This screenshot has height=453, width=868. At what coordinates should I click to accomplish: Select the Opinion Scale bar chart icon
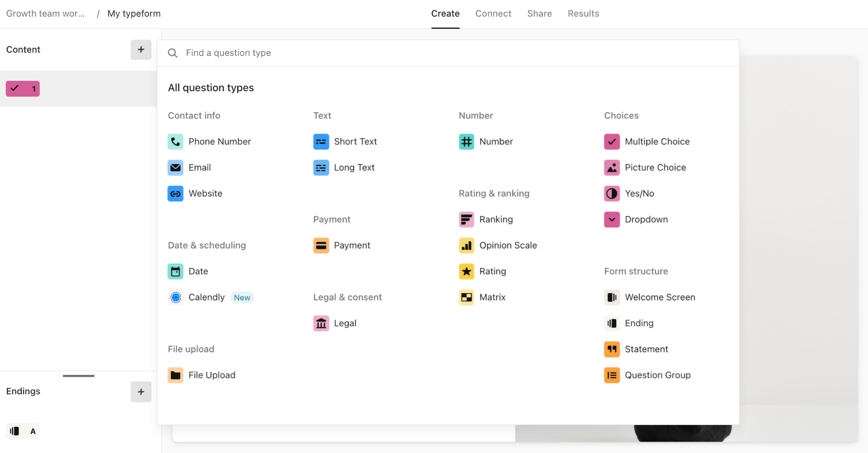coord(466,246)
